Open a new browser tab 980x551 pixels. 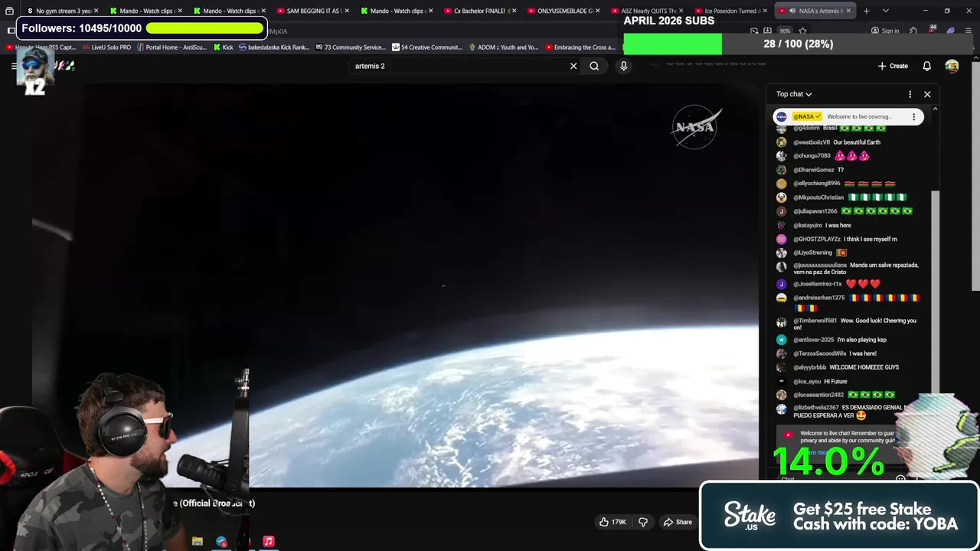(x=866, y=11)
